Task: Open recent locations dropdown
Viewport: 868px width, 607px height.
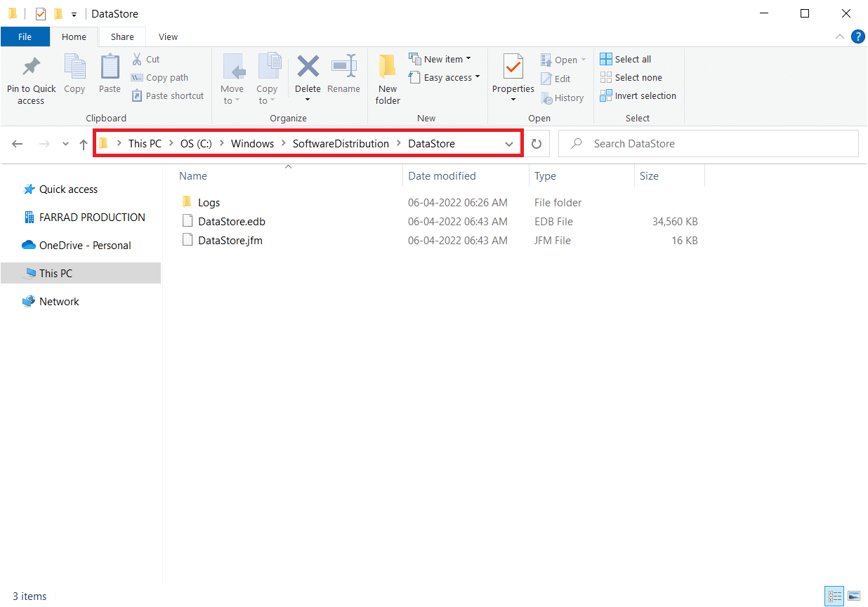Action: tap(65, 144)
